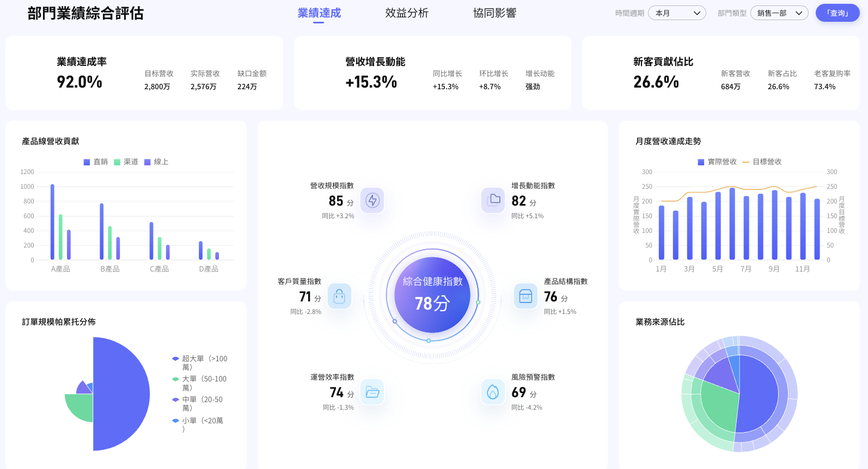Click the 產品線營收貢獻 chart title
This screenshot has width=868, height=469.
51,141
